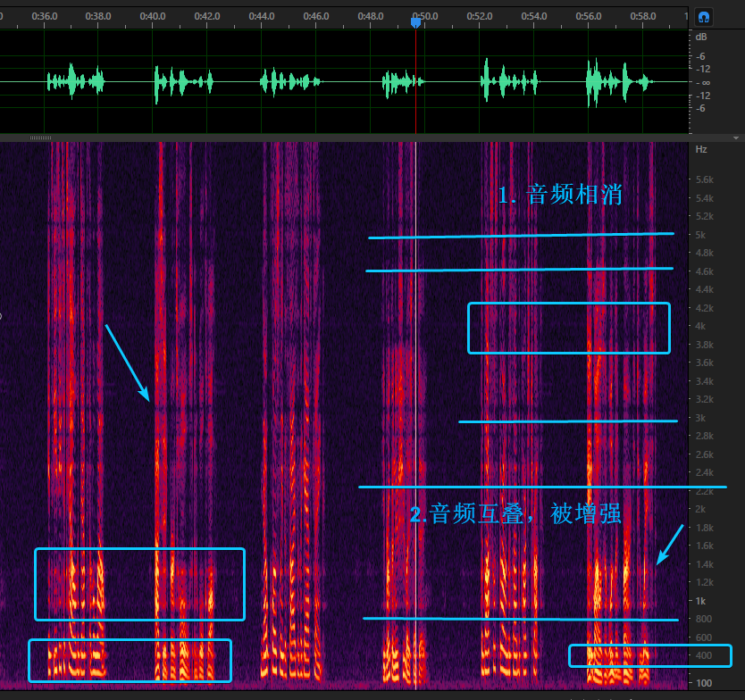
Task: Select 5.2k on the frequency scale
Action: (x=705, y=216)
